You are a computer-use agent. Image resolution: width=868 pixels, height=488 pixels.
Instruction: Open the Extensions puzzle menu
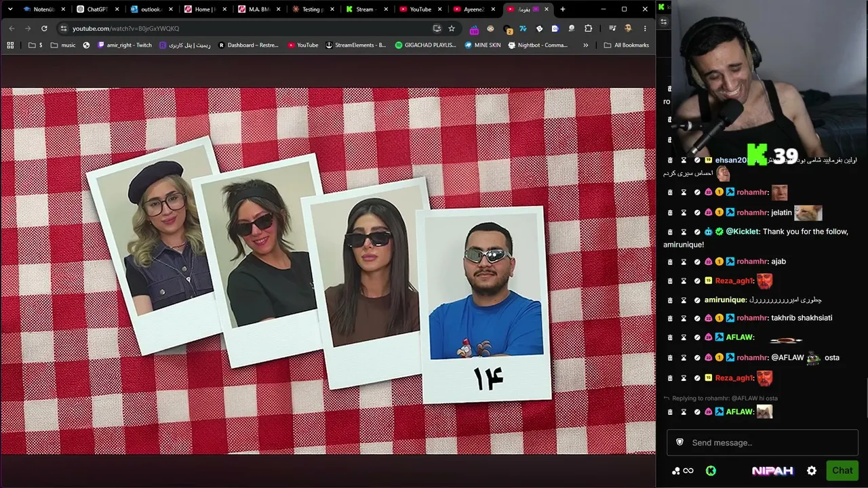[x=588, y=28]
